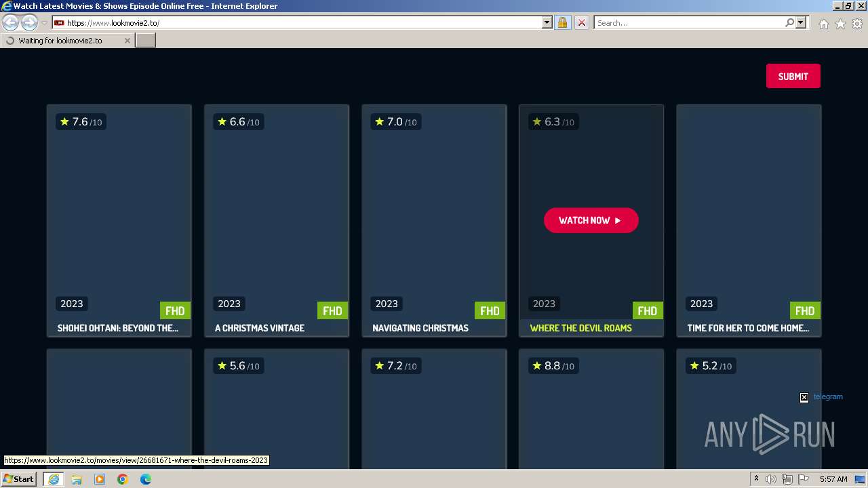Click FHD badge on A Christmas Vintage card
Image resolution: width=868 pixels, height=488 pixels.
click(332, 310)
